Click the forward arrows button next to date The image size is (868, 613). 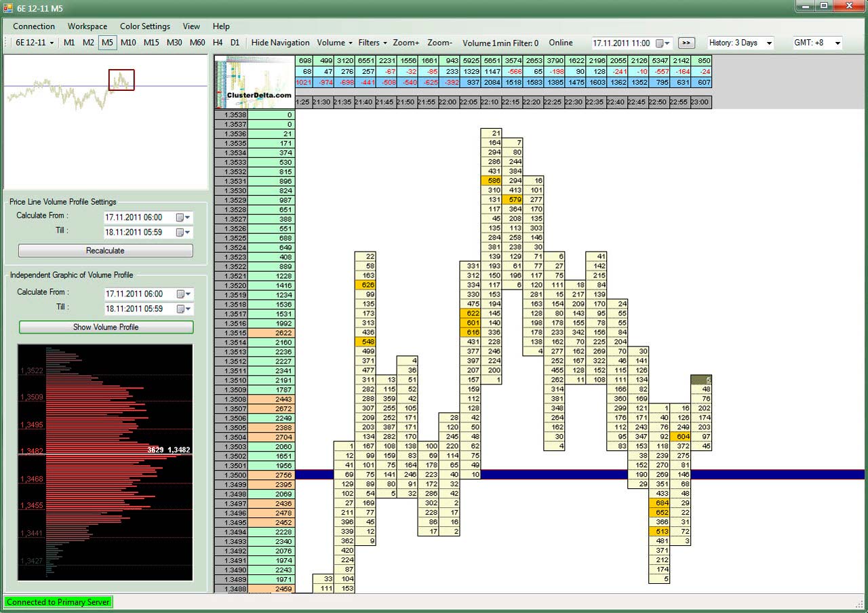pos(686,43)
